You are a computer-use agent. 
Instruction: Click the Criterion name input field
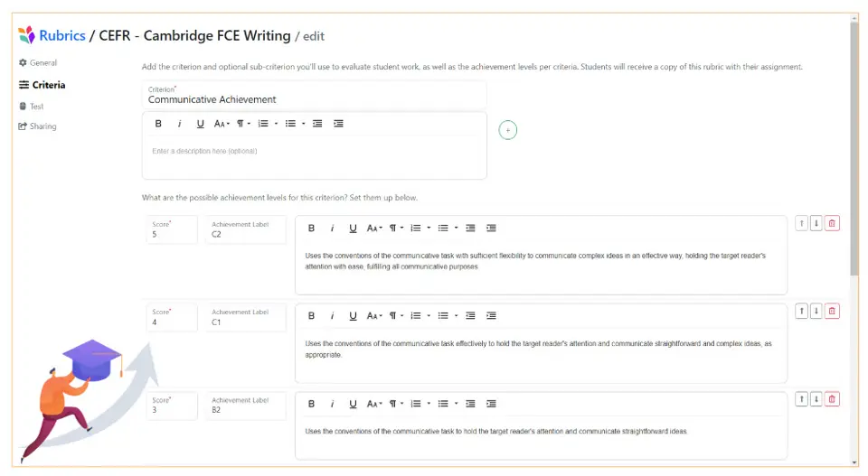point(314,99)
